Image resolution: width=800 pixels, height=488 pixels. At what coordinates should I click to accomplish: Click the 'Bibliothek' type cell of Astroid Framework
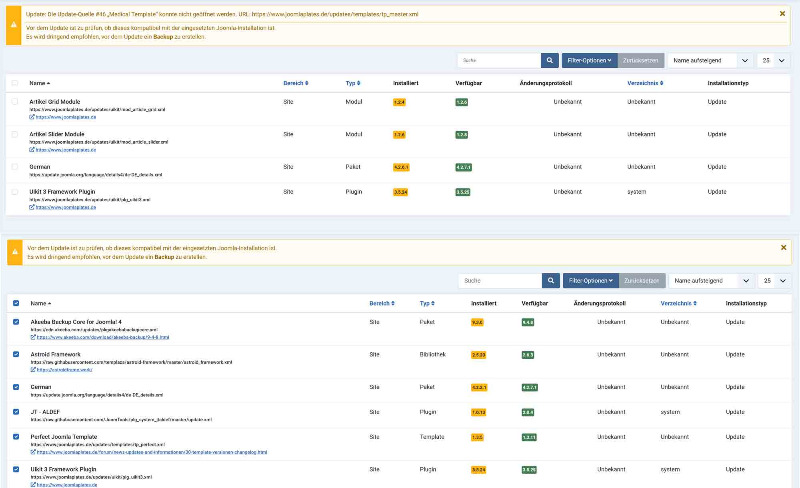click(432, 354)
